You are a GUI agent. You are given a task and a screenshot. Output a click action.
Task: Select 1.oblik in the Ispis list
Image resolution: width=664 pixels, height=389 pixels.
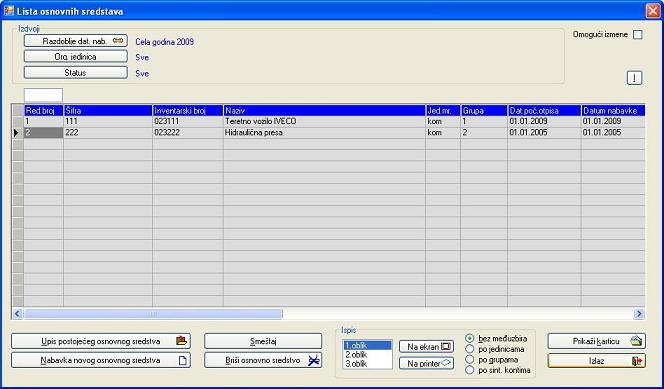pos(368,345)
